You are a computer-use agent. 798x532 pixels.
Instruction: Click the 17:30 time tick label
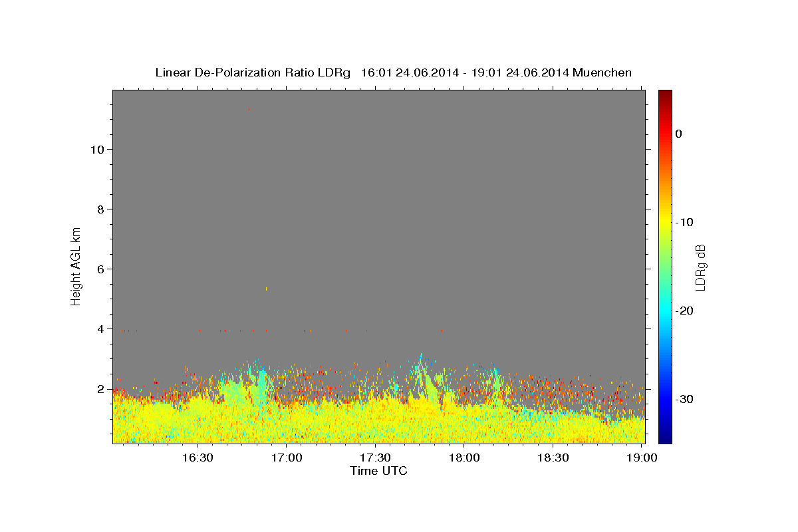(375, 458)
